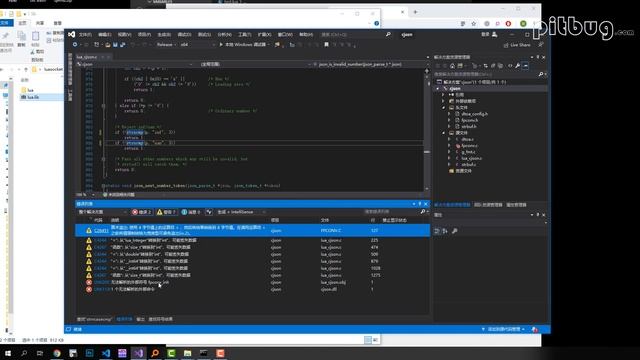640x360 pixels.
Task: Open the Release configuration dropdown
Action: click(x=167, y=44)
